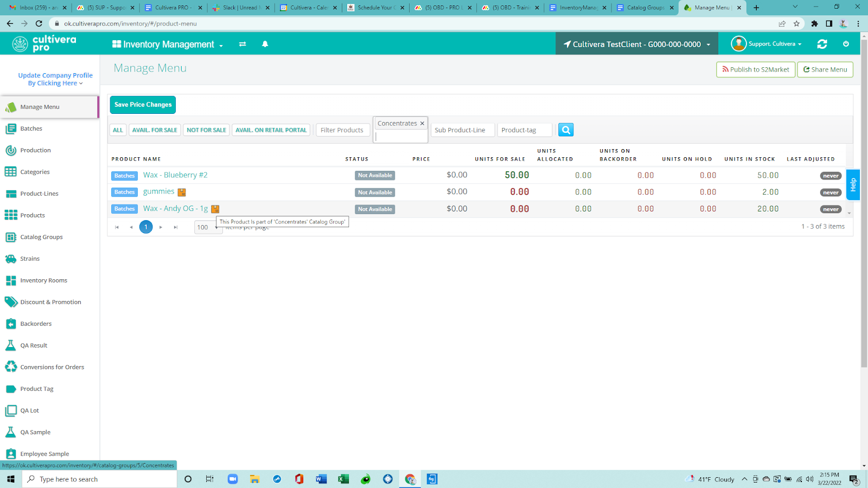Go to QA Lot in the sidebar
868x488 pixels.
pyautogui.click(x=30, y=410)
